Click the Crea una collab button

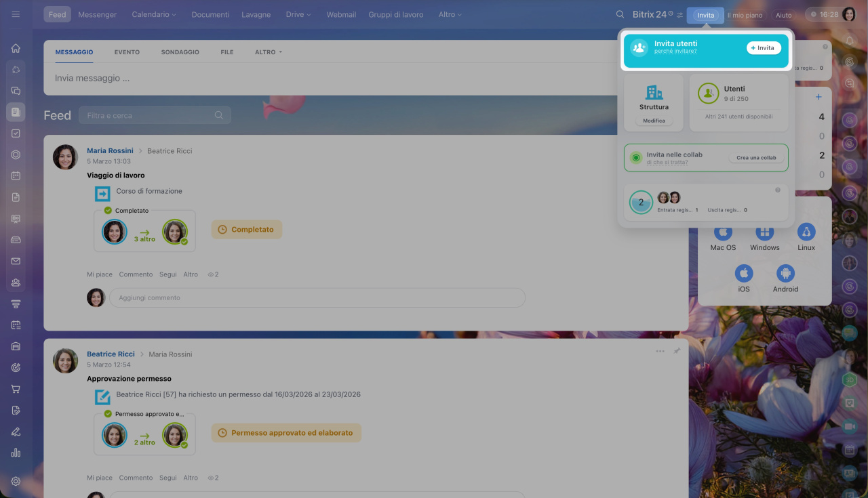[756, 158]
